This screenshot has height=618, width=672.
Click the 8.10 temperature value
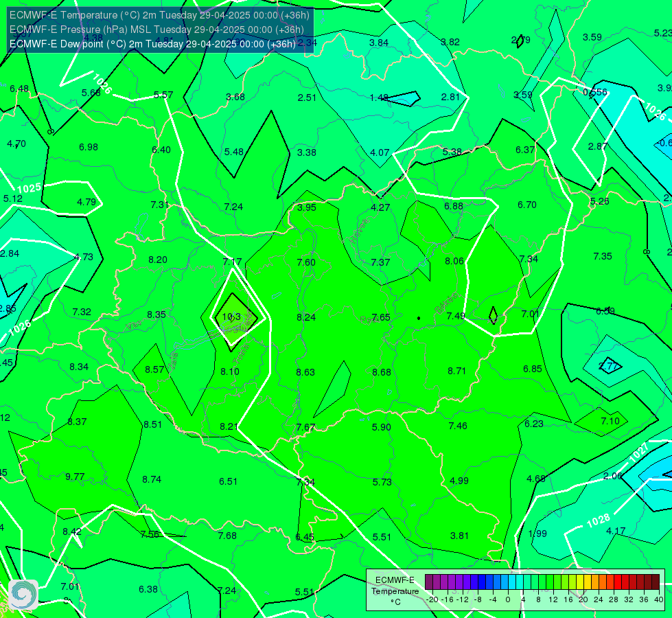coord(230,371)
